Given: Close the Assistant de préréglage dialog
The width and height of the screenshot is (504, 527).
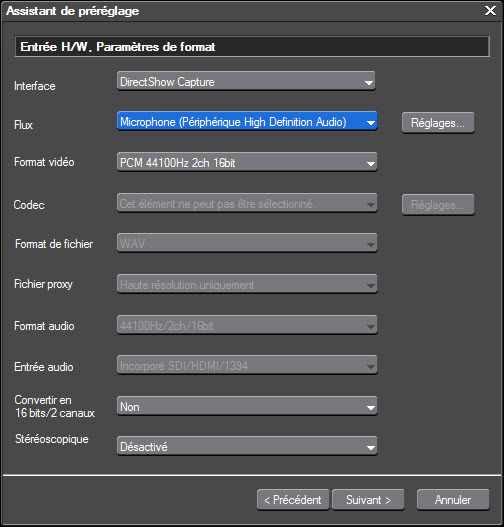Looking at the screenshot, I should (x=490, y=11).
